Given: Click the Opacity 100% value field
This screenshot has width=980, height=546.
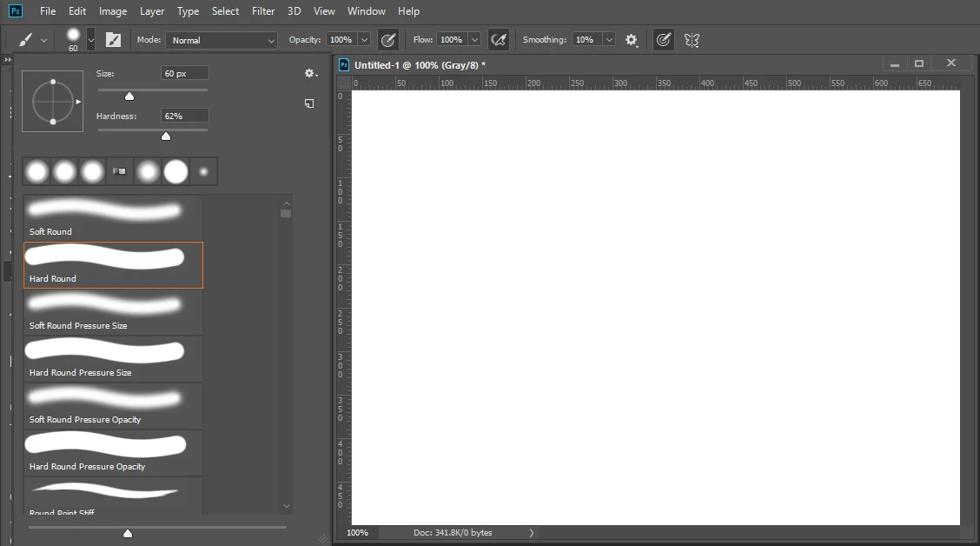Looking at the screenshot, I should point(341,40).
